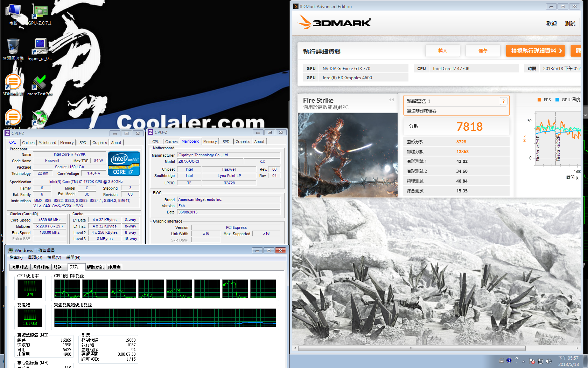Go to the 歡迎 page in 3DMark

(x=552, y=23)
